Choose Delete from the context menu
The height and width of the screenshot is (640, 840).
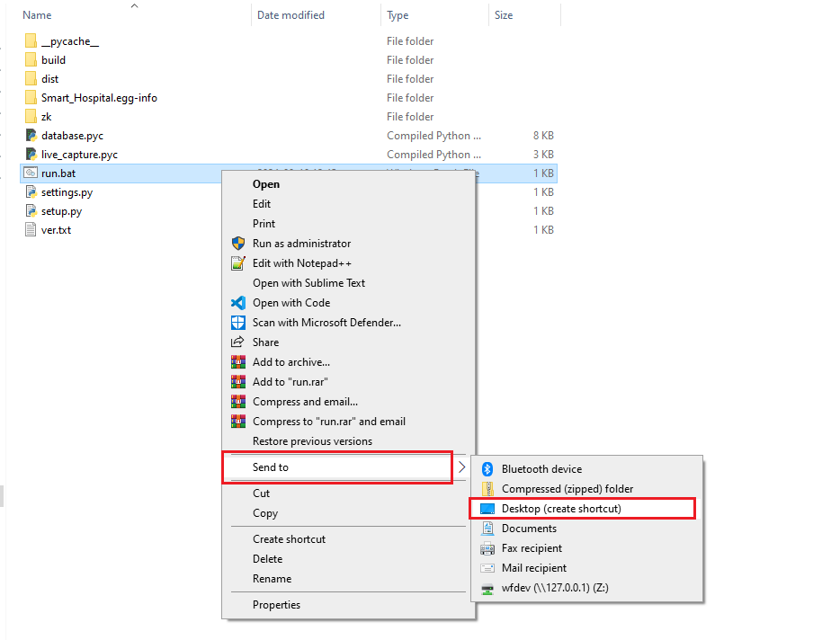(267, 559)
